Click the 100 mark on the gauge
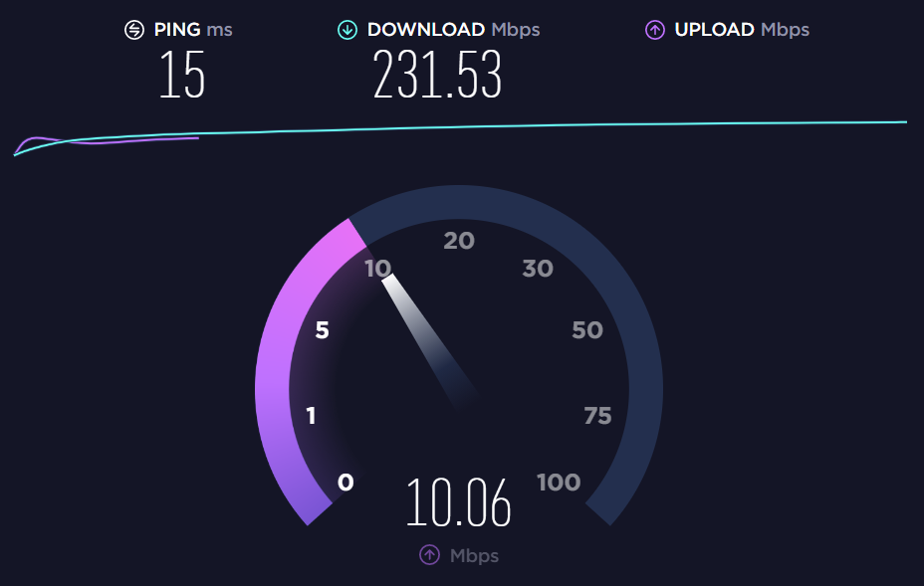This screenshot has height=586, width=924. click(558, 483)
